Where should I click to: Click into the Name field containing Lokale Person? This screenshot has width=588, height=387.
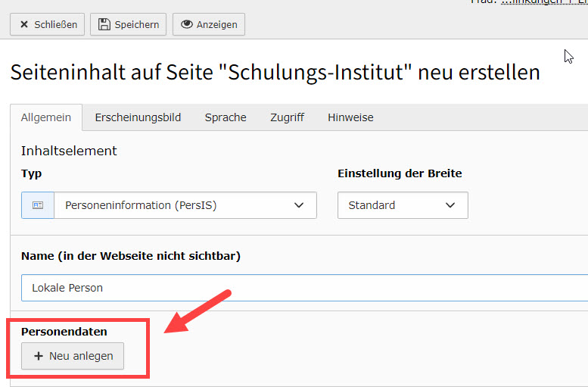pos(303,288)
